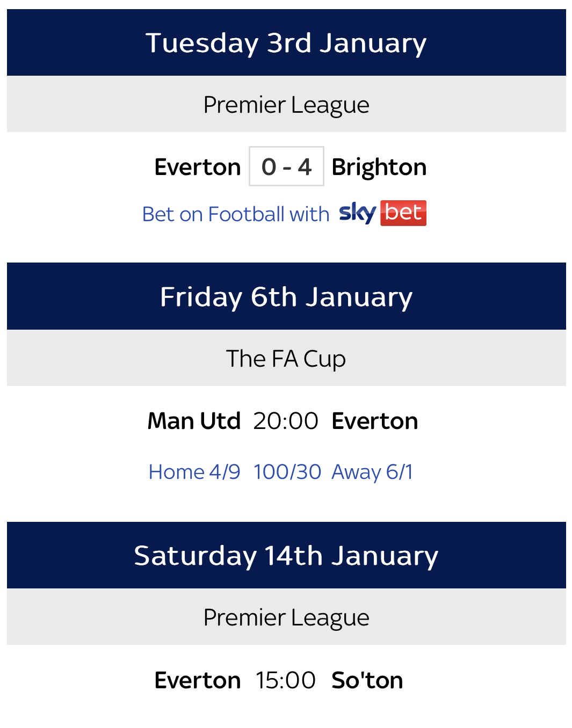
Task: Click The FA Cup competition label
Action: tap(286, 358)
